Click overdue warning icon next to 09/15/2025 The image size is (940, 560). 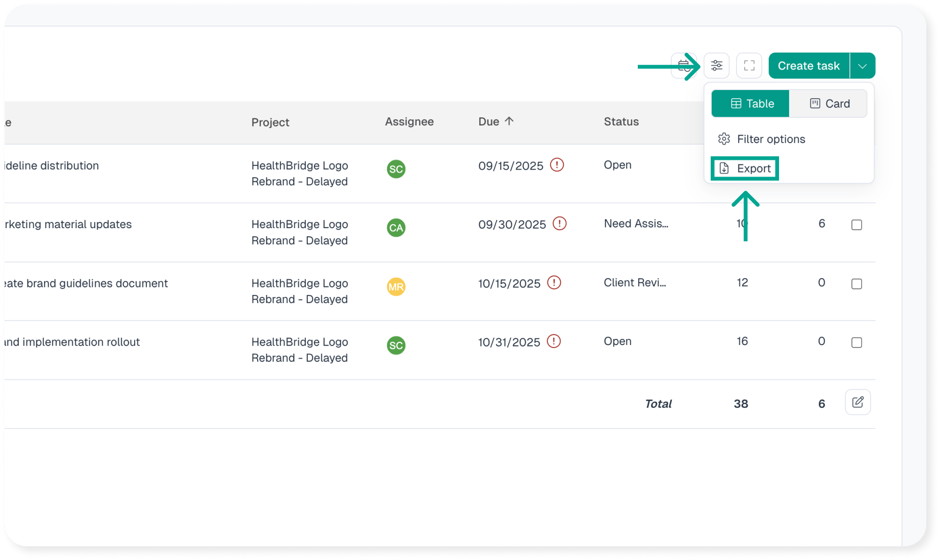[x=557, y=165]
